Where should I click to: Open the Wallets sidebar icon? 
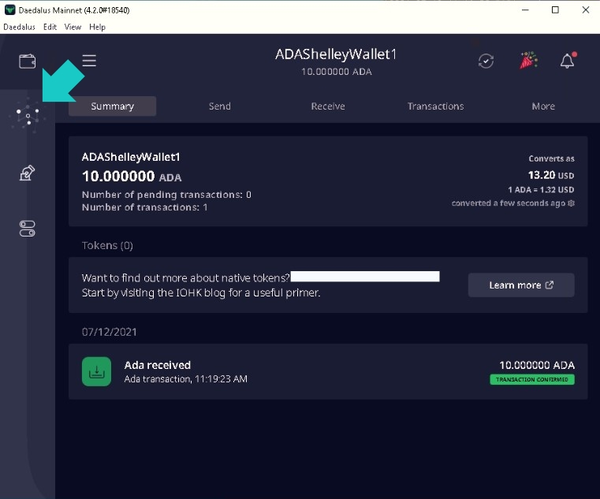[28, 61]
